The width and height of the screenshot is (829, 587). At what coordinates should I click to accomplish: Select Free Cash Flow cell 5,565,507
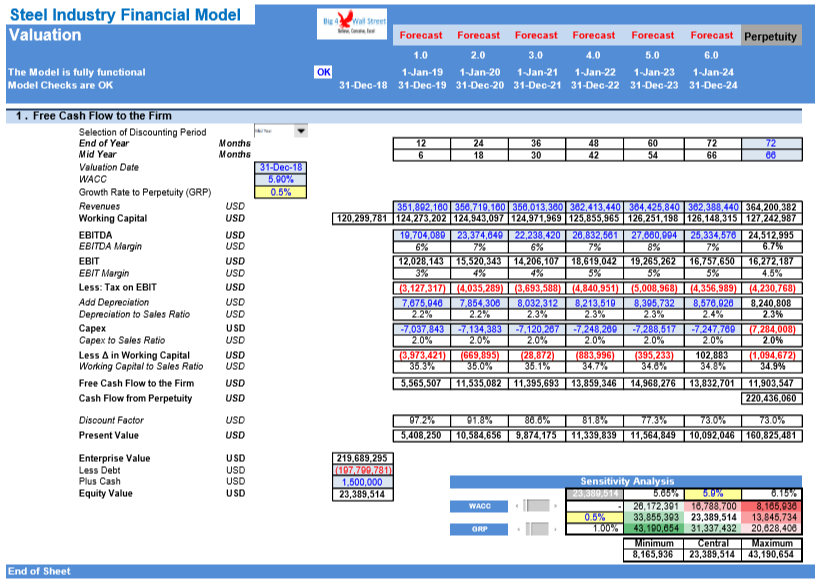point(422,383)
